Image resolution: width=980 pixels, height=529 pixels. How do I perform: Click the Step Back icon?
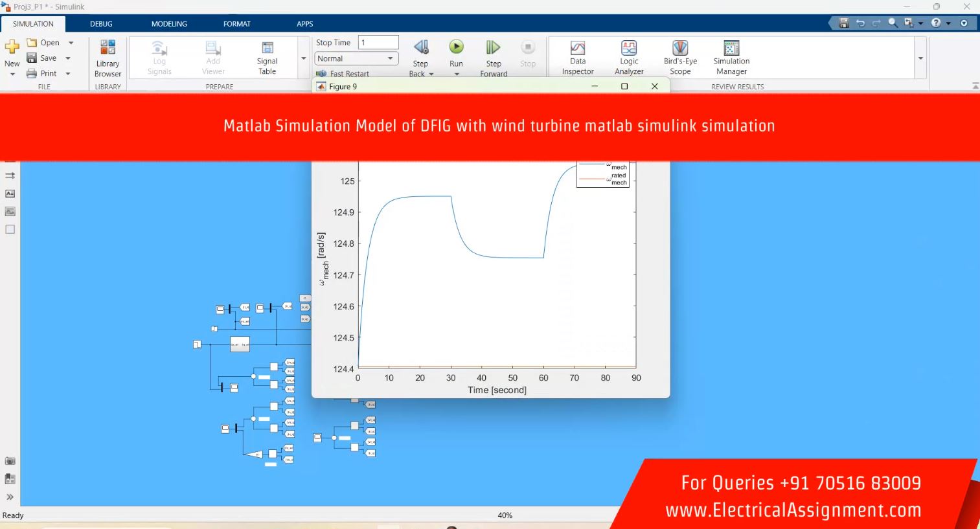(x=421, y=47)
